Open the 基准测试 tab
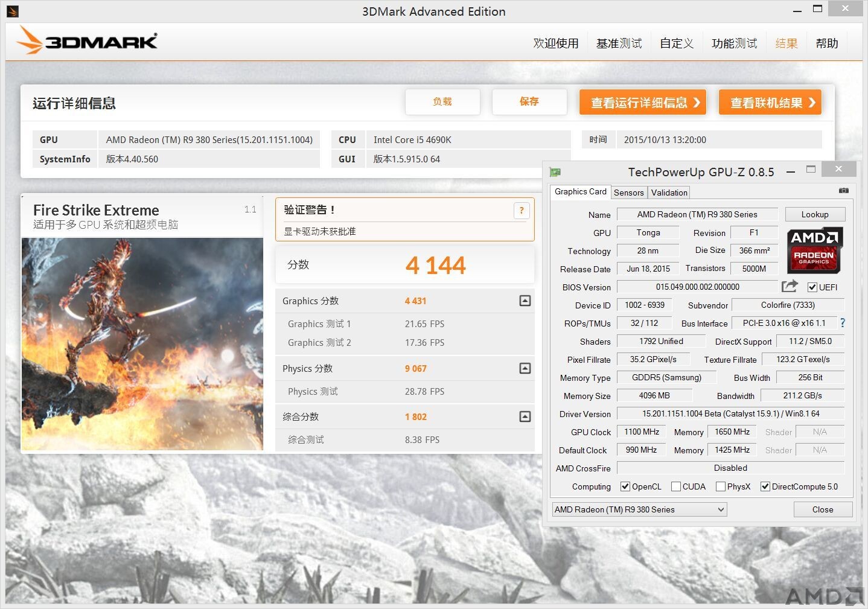 [619, 43]
